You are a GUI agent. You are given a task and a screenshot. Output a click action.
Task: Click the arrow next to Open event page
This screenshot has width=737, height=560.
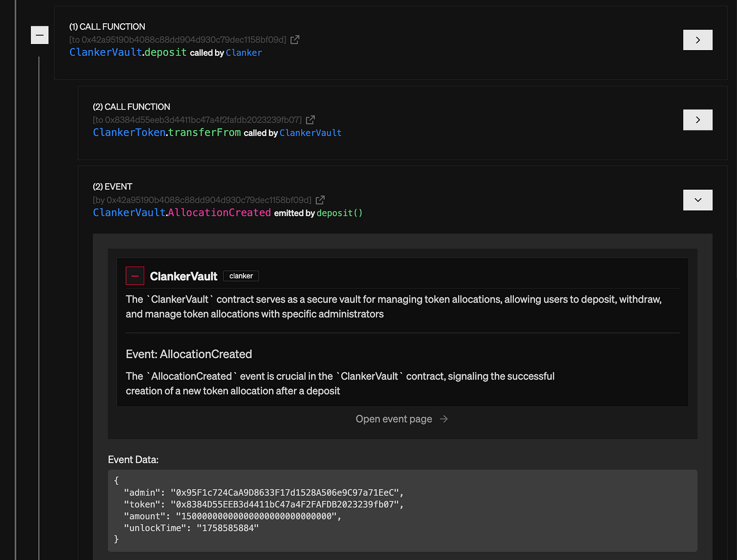pos(444,419)
